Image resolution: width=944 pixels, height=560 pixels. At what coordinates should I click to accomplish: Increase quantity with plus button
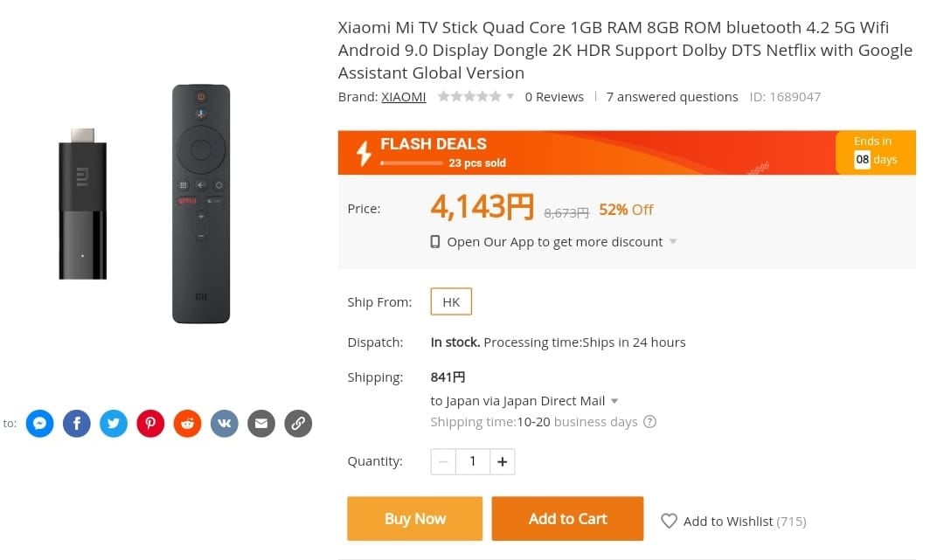(503, 461)
